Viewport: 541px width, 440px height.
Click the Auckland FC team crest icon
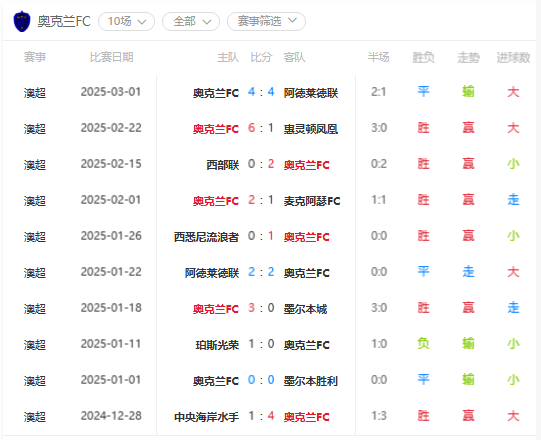22,21
